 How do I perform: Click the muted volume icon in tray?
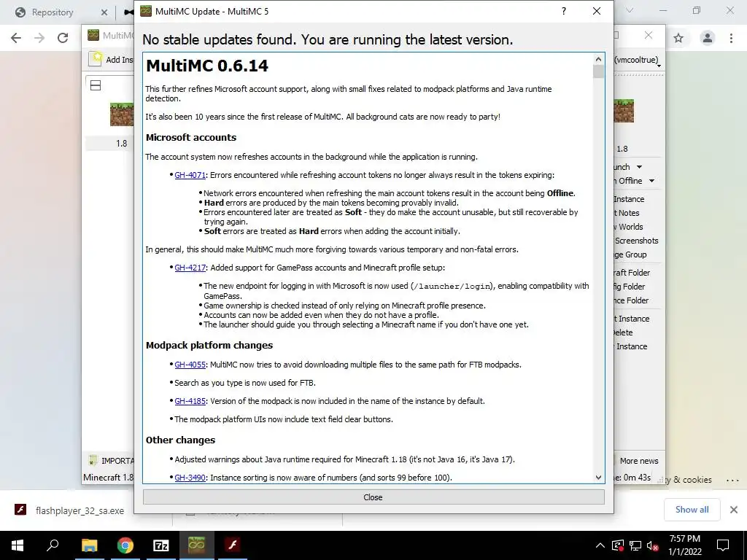(652, 545)
